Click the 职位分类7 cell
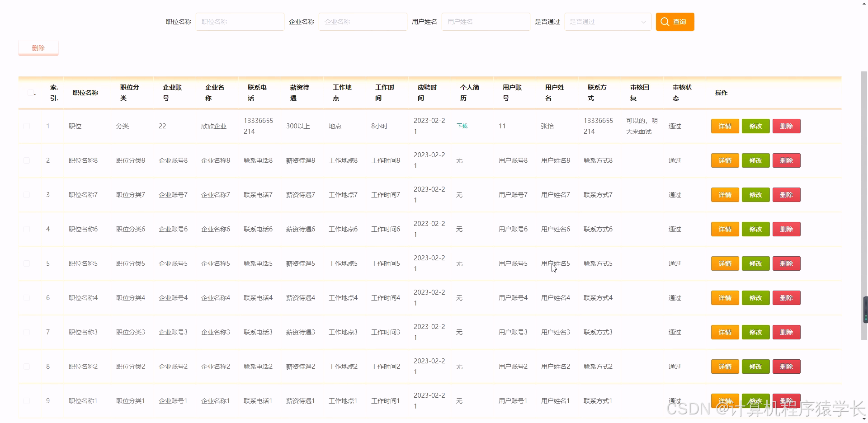868x423 pixels. (x=131, y=195)
